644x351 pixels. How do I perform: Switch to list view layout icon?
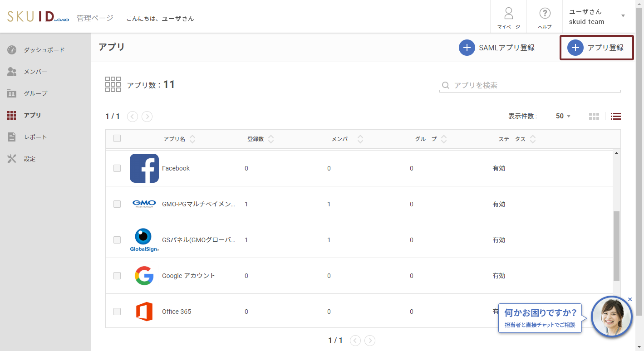[615, 116]
